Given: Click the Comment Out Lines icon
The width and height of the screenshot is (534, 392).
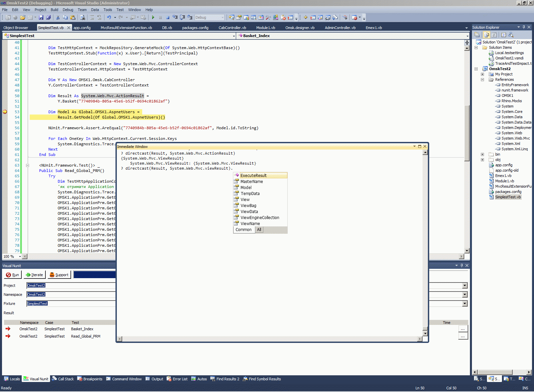Looking at the screenshot, I should coord(92,17).
